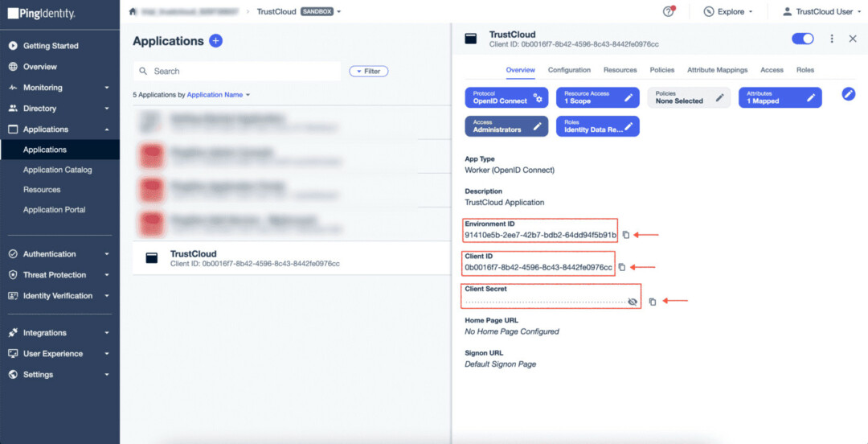Switch to the Policies tab
This screenshot has height=444, width=868.
662,70
